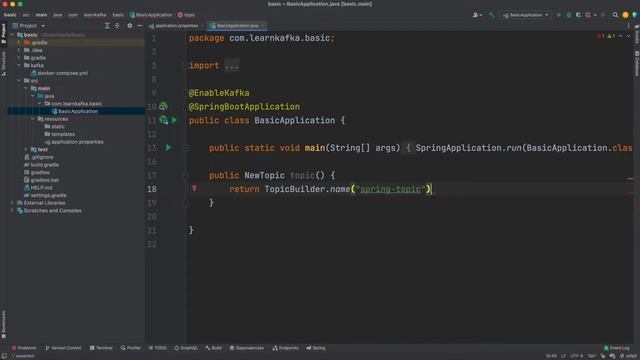Open the profiler run icon in toolbar
The height and width of the screenshot is (360, 640).
[588, 15]
